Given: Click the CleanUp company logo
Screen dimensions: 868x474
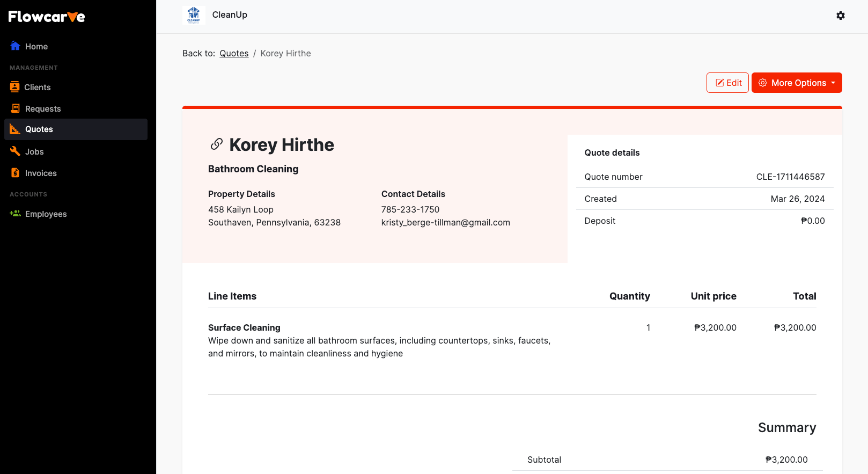Looking at the screenshot, I should (194, 15).
